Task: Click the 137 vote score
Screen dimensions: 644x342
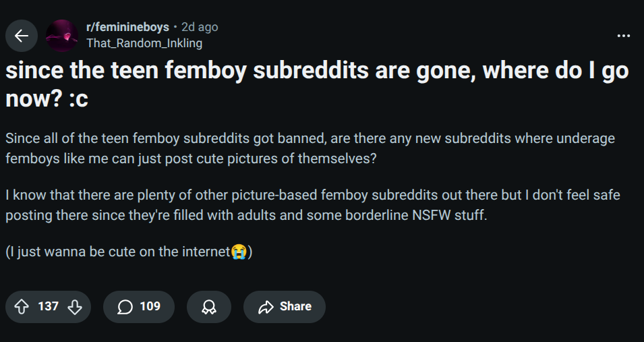Action: (48, 307)
